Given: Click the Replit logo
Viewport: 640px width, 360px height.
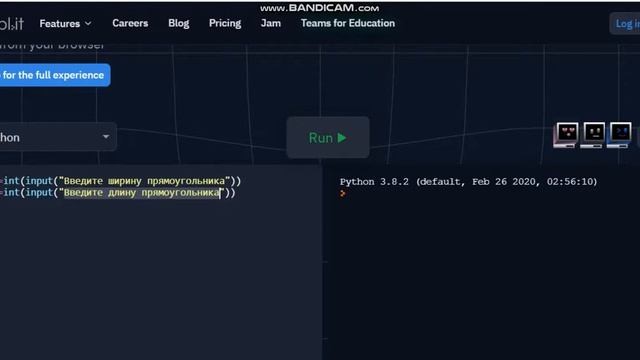Looking at the screenshot, I should [x=11, y=24].
